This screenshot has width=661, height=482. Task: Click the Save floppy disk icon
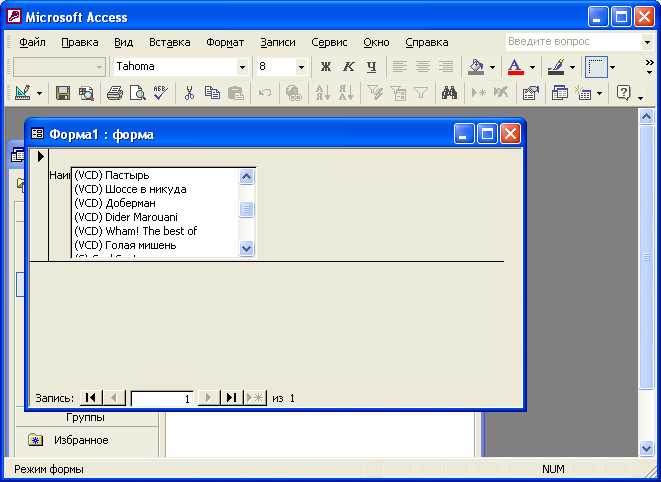(x=63, y=93)
